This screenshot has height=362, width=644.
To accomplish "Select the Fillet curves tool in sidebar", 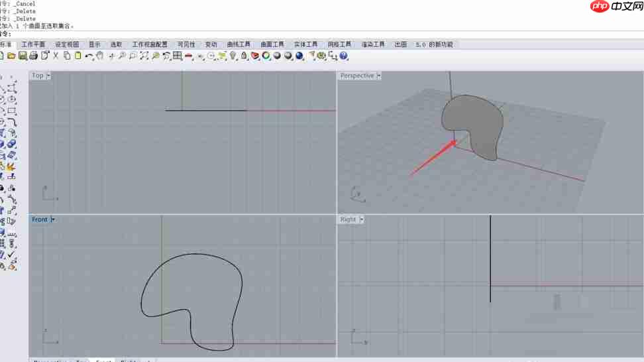I will (12, 122).
